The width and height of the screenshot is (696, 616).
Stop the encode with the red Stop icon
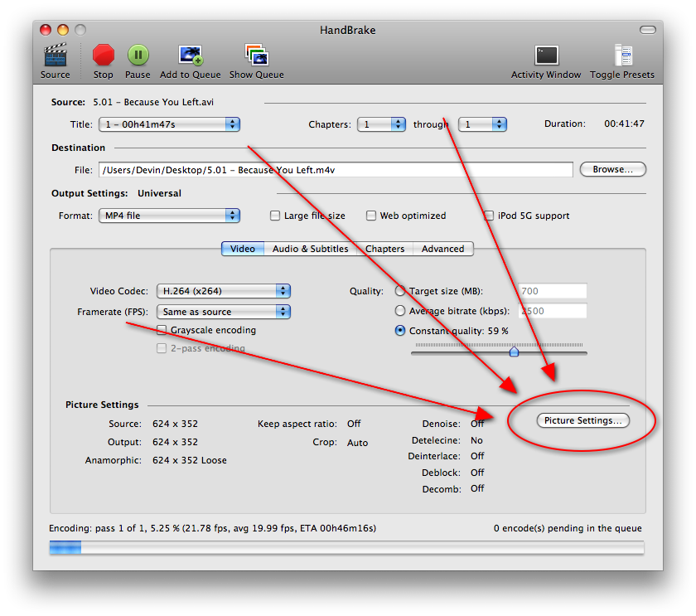pos(104,55)
